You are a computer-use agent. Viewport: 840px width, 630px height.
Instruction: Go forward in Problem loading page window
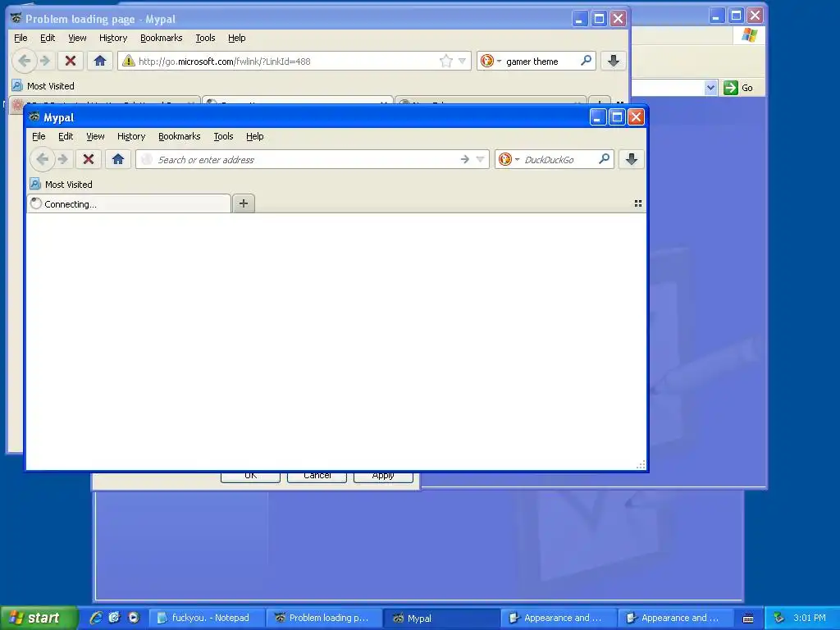coord(46,61)
